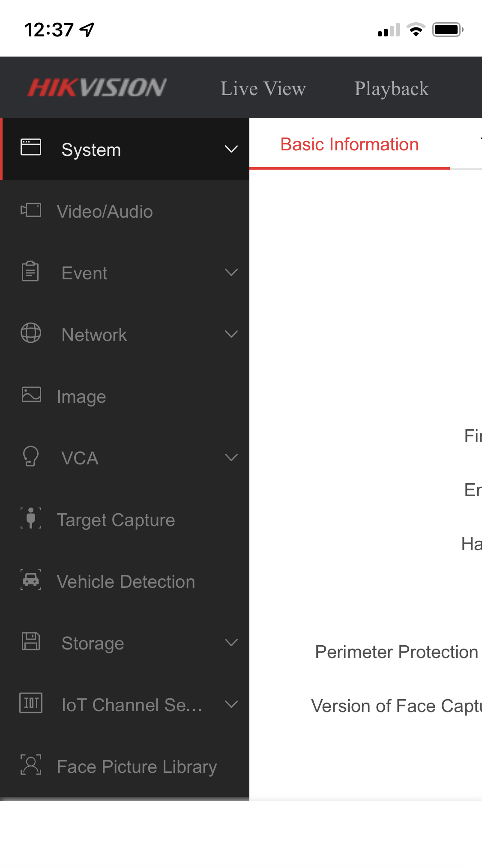Open the Live View page
The image size is (482, 868).
click(263, 89)
